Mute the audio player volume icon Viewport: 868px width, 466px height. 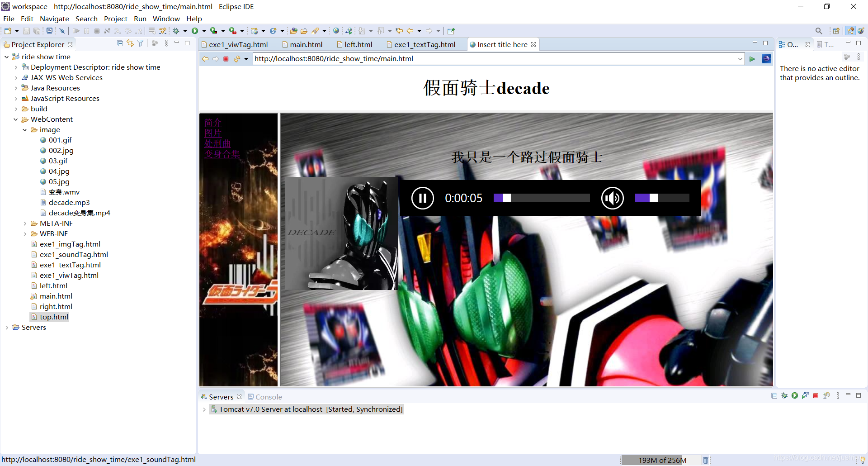[x=613, y=198]
